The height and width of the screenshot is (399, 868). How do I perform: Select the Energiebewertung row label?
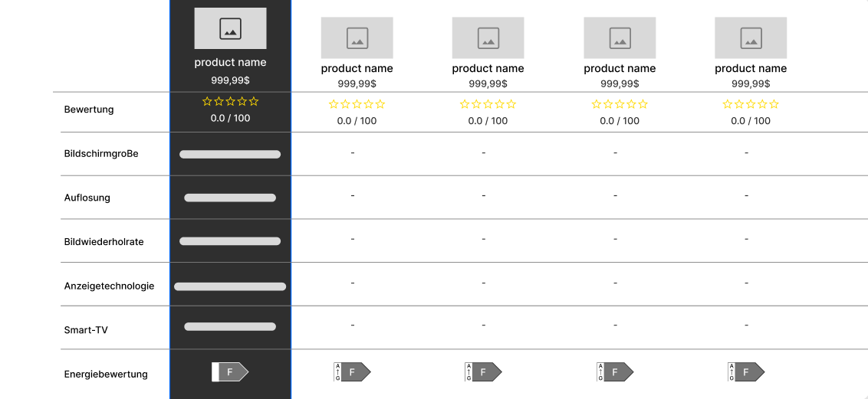coord(107,374)
